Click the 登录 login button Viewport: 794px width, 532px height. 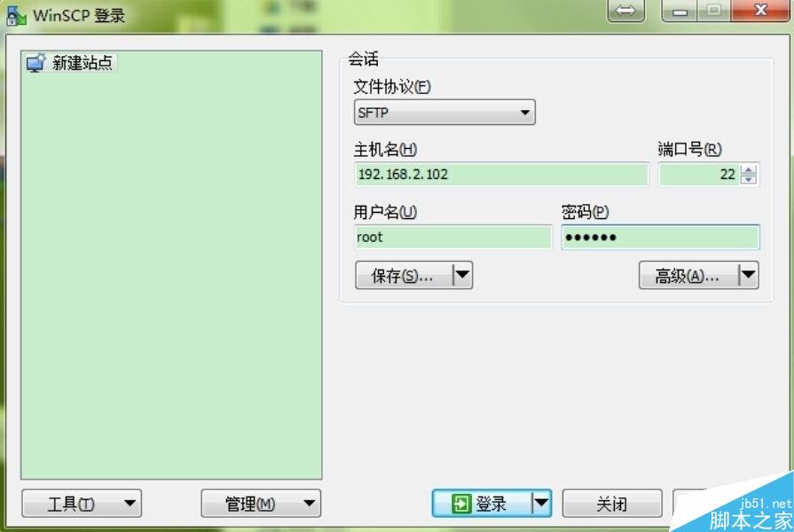click(482, 503)
